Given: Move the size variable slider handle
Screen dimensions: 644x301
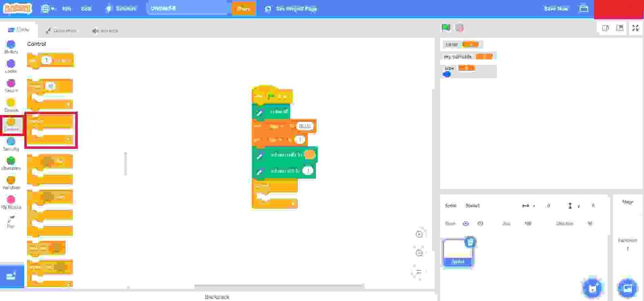Looking at the screenshot, I should (x=447, y=74).
